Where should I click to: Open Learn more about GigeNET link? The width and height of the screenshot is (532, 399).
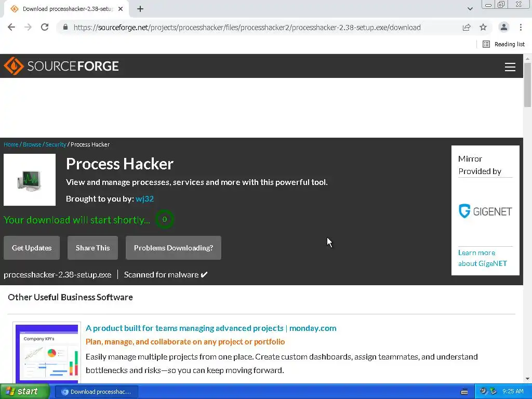[x=483, y=258]
